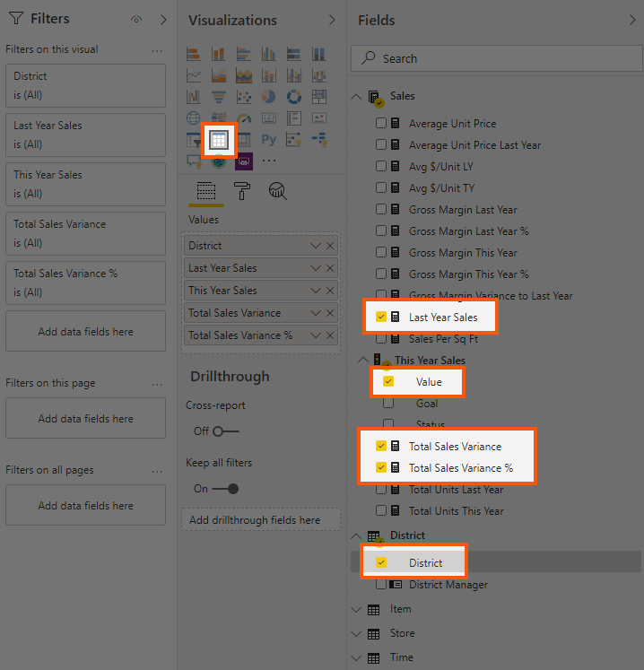
Task: Pick the 100% stacked bar chart
Action: [294, 55]
